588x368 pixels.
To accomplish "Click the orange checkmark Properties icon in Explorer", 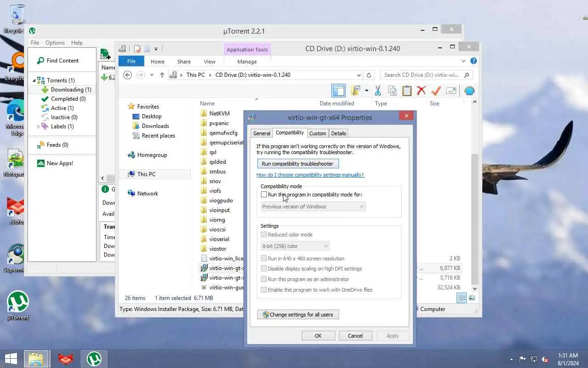I will pyautogui.click(x=436, y=91).
